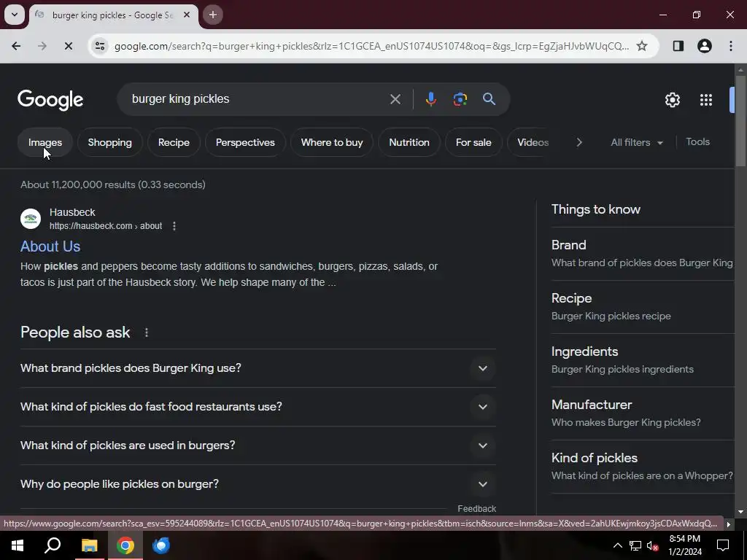
Task: Switch to the Images filter
Action: [x=44, y=142]
